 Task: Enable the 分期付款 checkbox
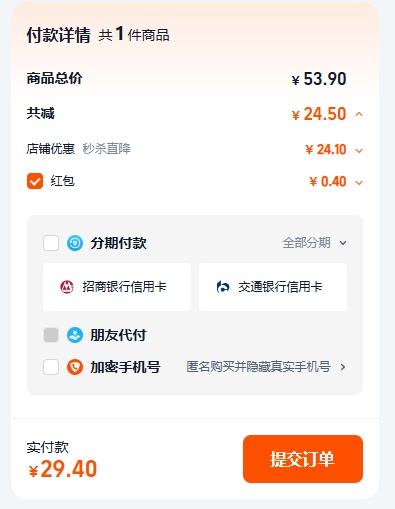51,243
